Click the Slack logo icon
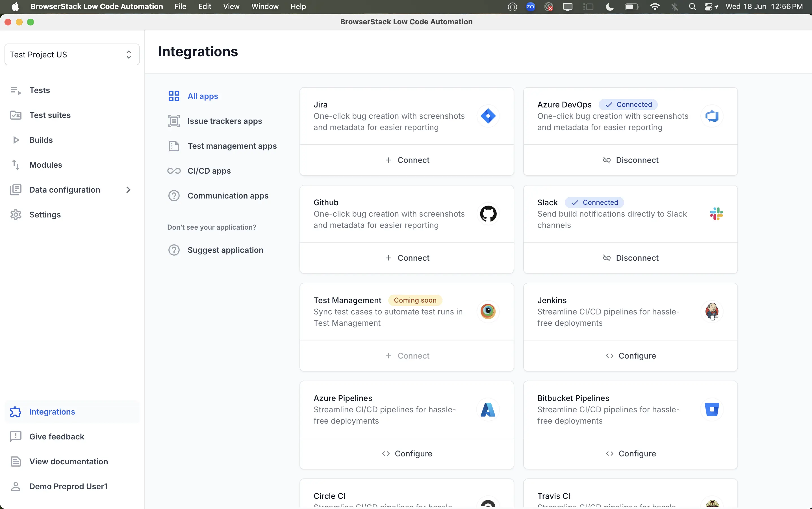The image size is (812, 509). 716,214
